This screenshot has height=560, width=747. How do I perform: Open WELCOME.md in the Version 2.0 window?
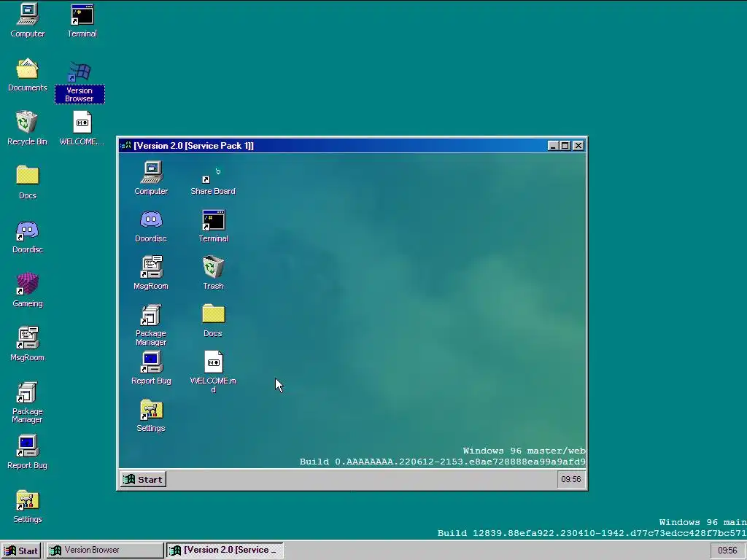pos(213,371)
